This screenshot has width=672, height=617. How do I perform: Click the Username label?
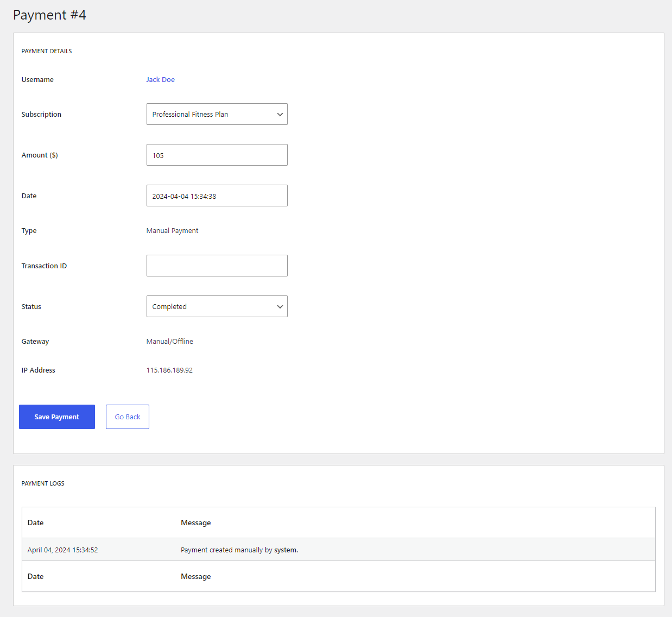pos(37,79)
